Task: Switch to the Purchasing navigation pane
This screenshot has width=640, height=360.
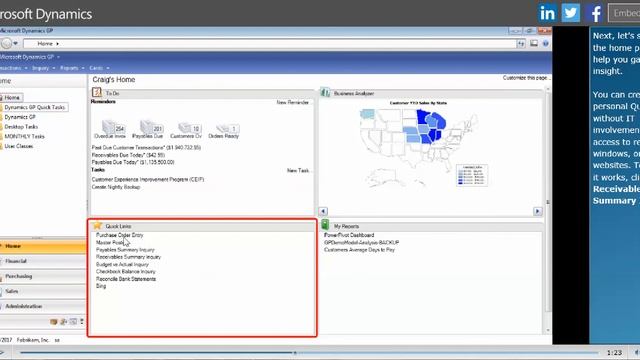Action: coord(43,276)
